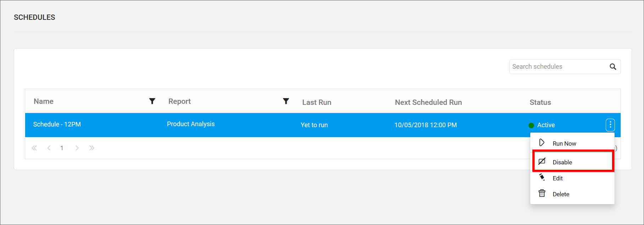The image size is (644, 225).
Task: Sort by the Last Run column header
Action: coord(317,102)
